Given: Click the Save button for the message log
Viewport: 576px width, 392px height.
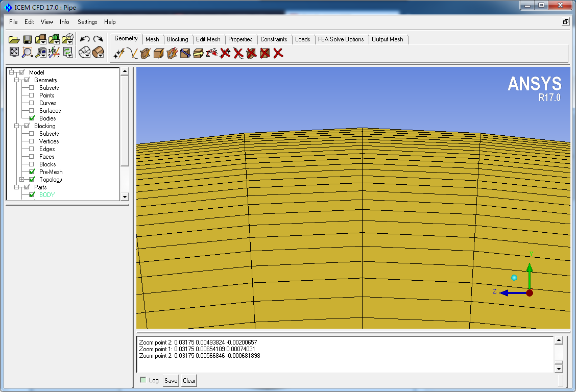Looking at the screenshot, I should (171, 381).
